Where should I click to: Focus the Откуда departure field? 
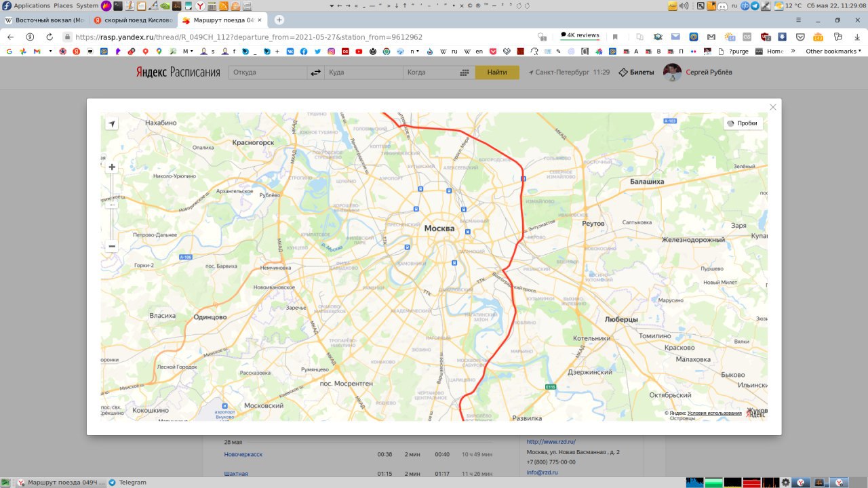pos(267,73)
